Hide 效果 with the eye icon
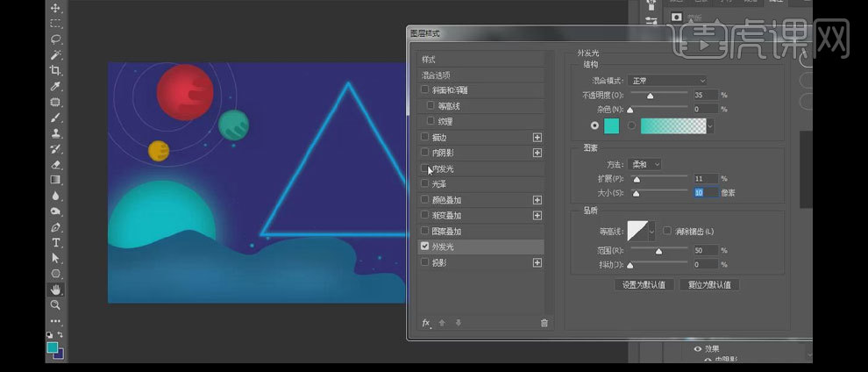The width and height of the screenshot is (868, 372). pos(698,349)
